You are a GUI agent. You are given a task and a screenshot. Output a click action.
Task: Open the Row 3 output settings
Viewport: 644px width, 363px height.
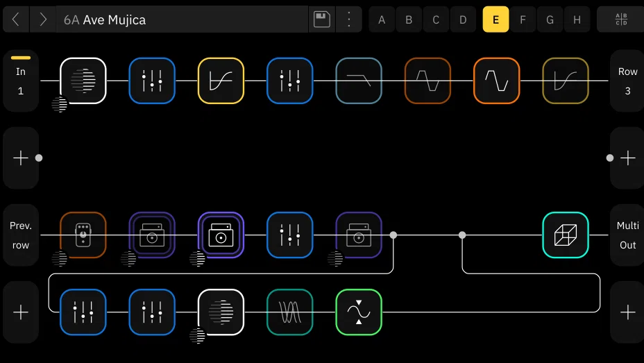point(627,81)
